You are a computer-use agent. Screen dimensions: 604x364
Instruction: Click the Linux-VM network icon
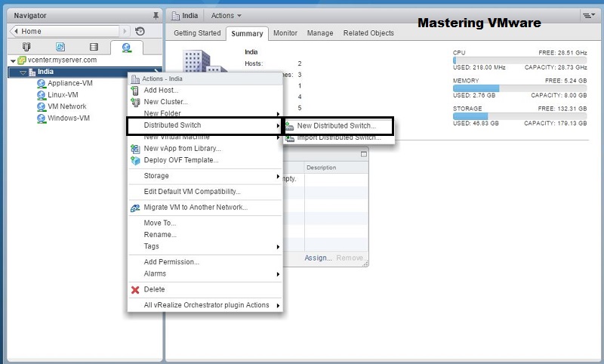click(42, 95)
